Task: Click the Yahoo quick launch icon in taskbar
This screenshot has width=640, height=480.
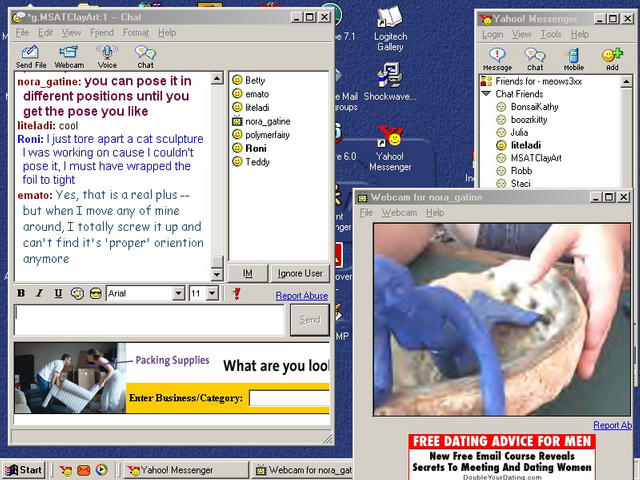Action: click(x=65, y=470)
